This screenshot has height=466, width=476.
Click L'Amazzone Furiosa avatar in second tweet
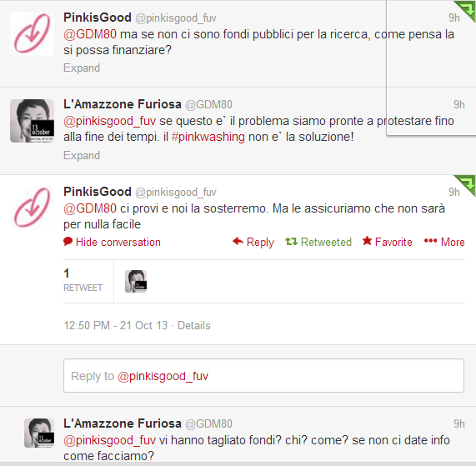(x=32, y=121)
